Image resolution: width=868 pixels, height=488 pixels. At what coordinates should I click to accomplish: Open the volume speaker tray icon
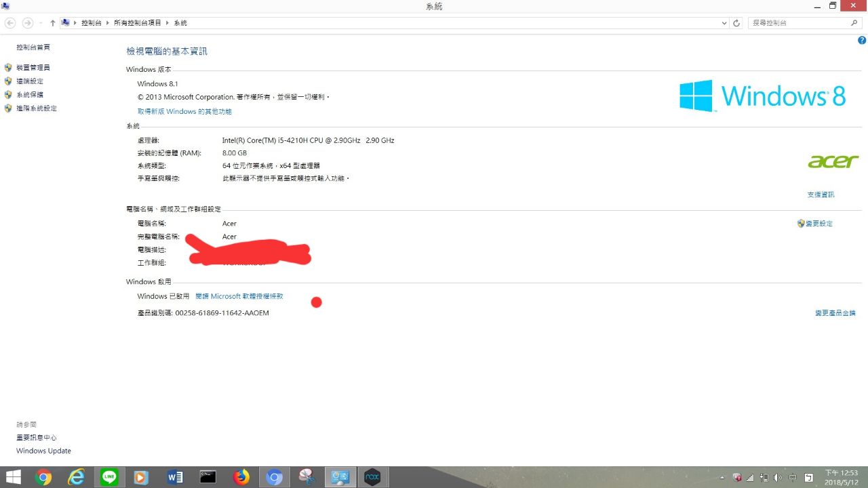click(x=778, y=478)
